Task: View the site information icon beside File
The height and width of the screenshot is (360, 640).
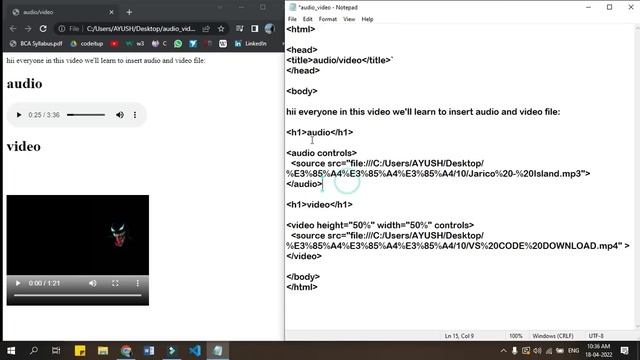Action: tap(62, 29)
